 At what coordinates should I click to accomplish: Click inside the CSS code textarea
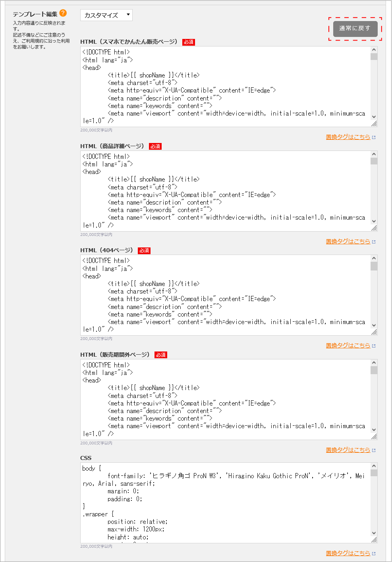(225, 503)
